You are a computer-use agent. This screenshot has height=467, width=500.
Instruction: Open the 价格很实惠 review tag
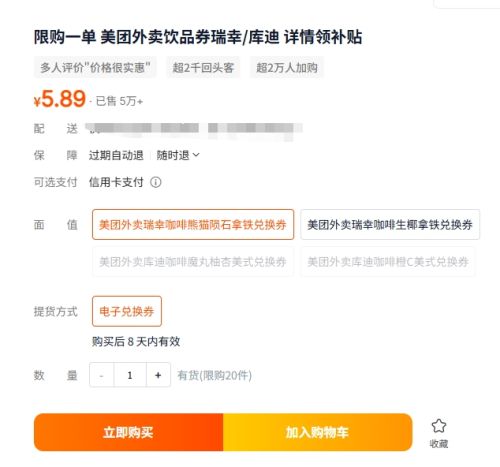click(95, 68)
